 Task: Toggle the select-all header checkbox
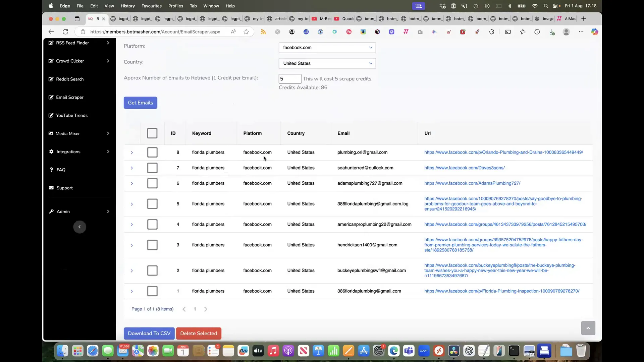152,133
